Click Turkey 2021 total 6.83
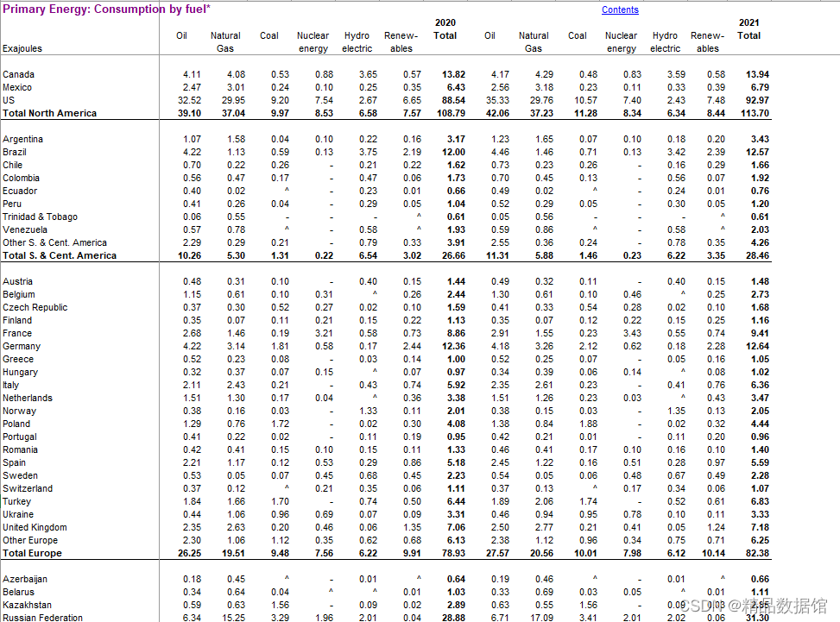The image size is (840, 622). (761, 501)
